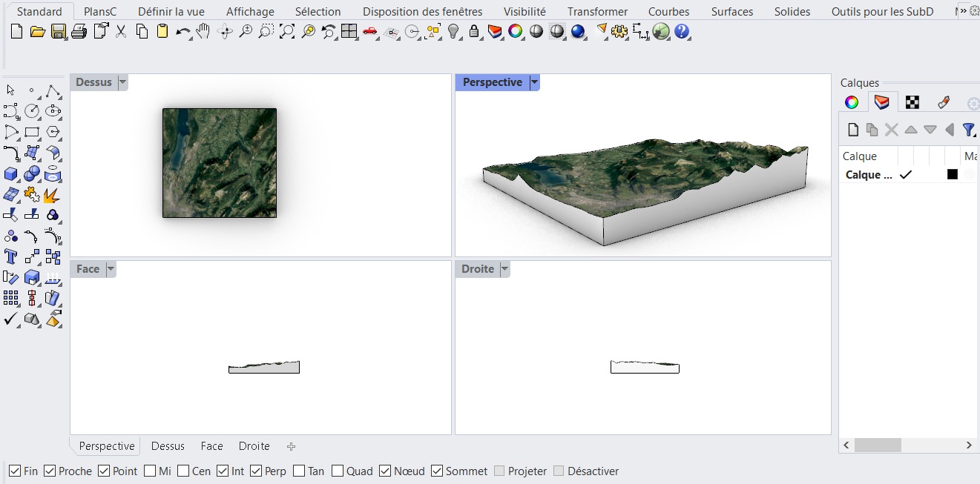Screen dimensions: 980x484
Task: Click the Polyline drawing tool
Action: click(x=52, y=91)
